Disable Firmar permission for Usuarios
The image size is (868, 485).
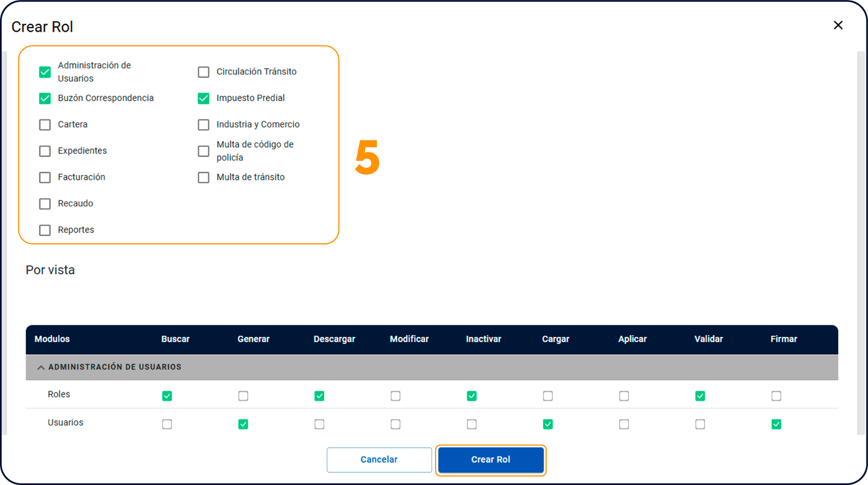click(776, 424)
